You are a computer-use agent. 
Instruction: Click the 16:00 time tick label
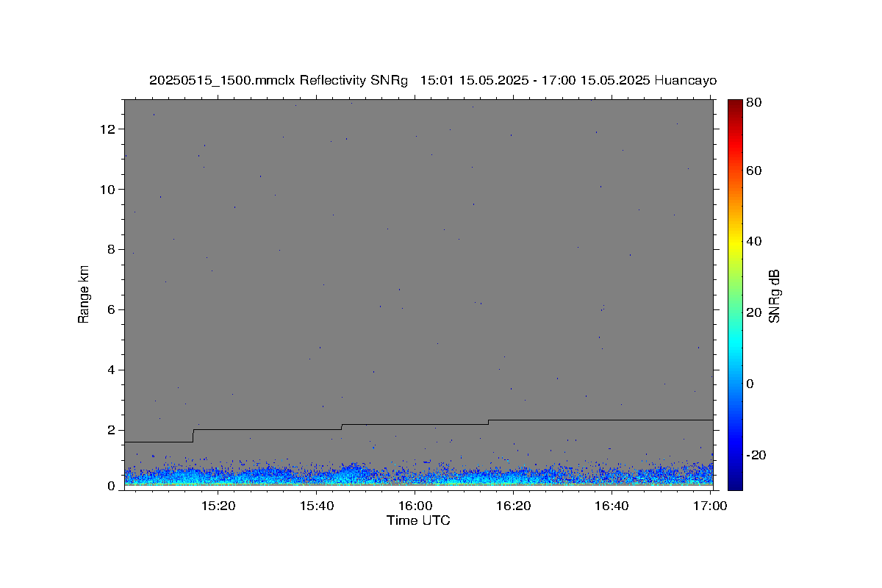[x=415, y=506]
